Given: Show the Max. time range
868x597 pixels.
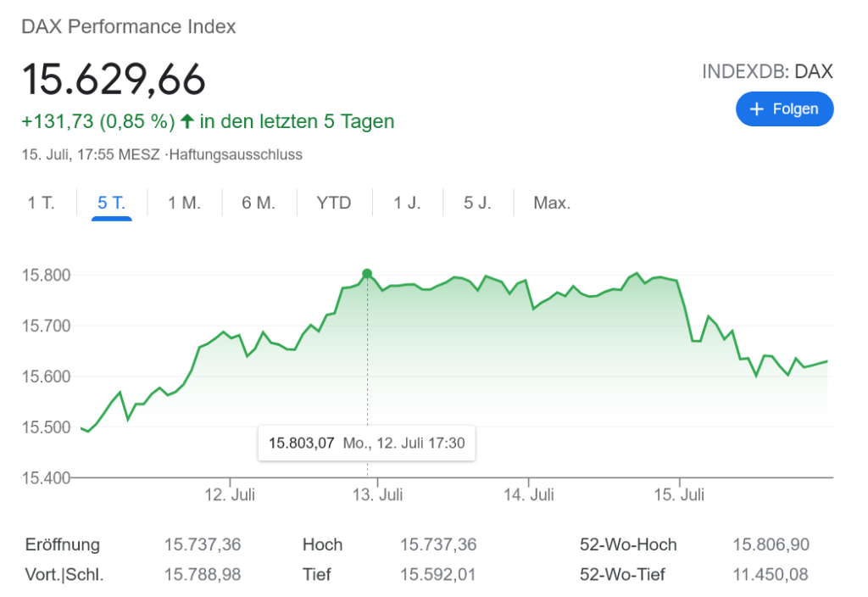Looking at the screenshot, I should 552,204.
